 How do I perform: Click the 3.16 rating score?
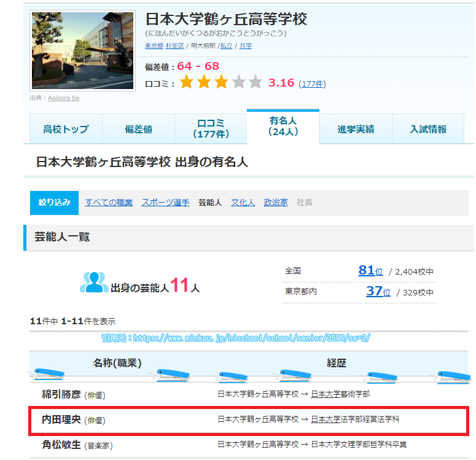tap(281, 82)
